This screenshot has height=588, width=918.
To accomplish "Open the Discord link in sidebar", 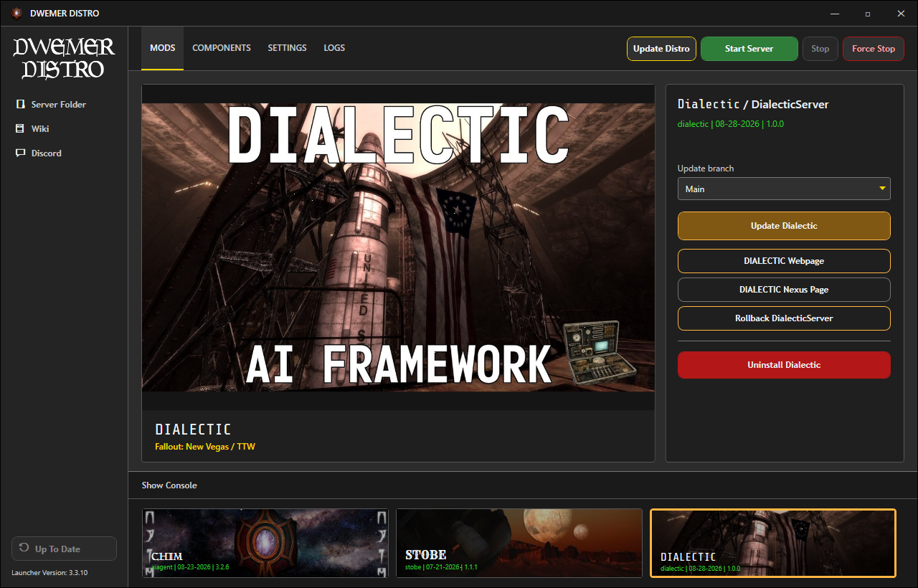I will coord(39,153).
